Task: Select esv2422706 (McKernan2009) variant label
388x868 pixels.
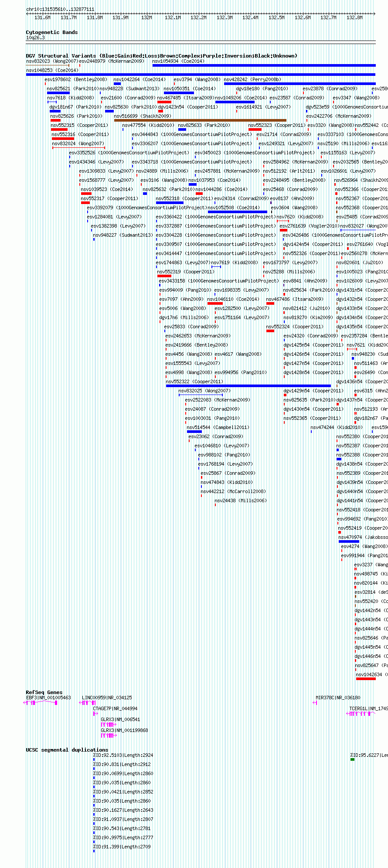Action: [x=339, y=116]
